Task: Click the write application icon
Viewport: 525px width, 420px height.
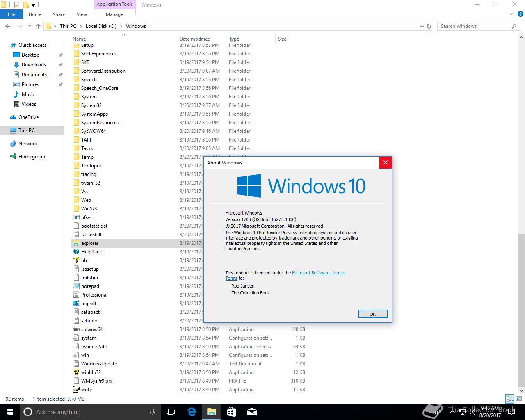Action: [76, 390]
